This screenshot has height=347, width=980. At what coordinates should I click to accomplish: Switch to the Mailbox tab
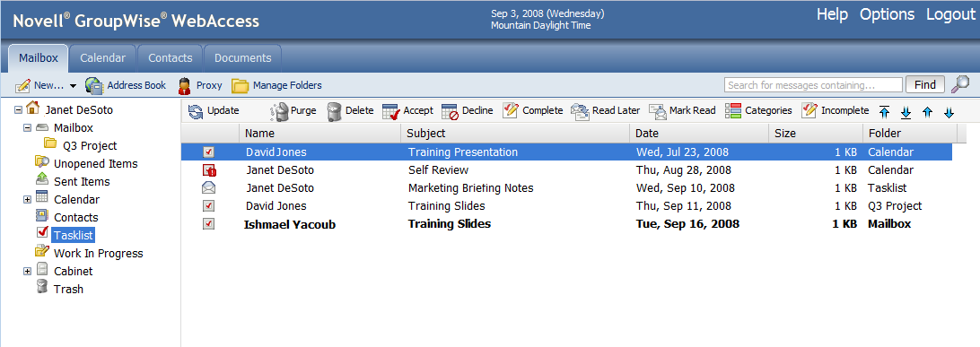(38, 58)
